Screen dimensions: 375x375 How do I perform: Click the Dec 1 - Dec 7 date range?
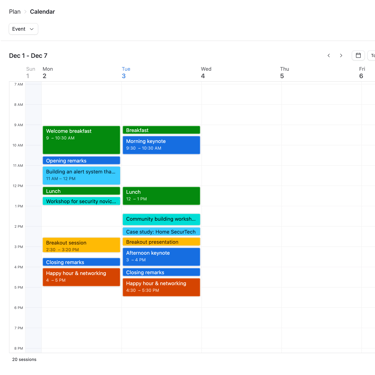pos(28,56)
